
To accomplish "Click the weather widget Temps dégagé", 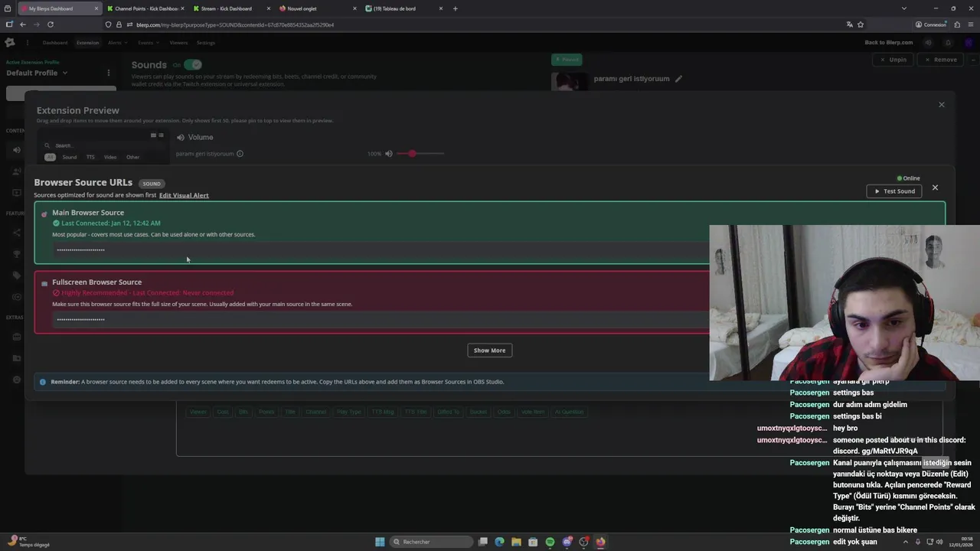I will (28, 542).
